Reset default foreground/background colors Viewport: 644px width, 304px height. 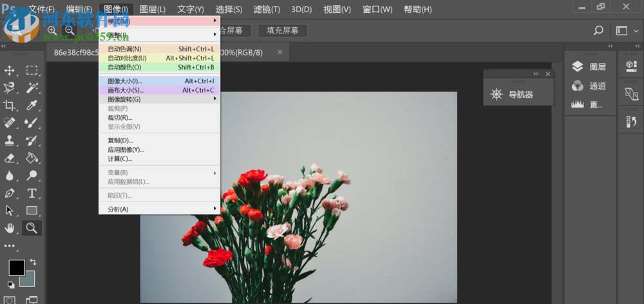[10, 284]
